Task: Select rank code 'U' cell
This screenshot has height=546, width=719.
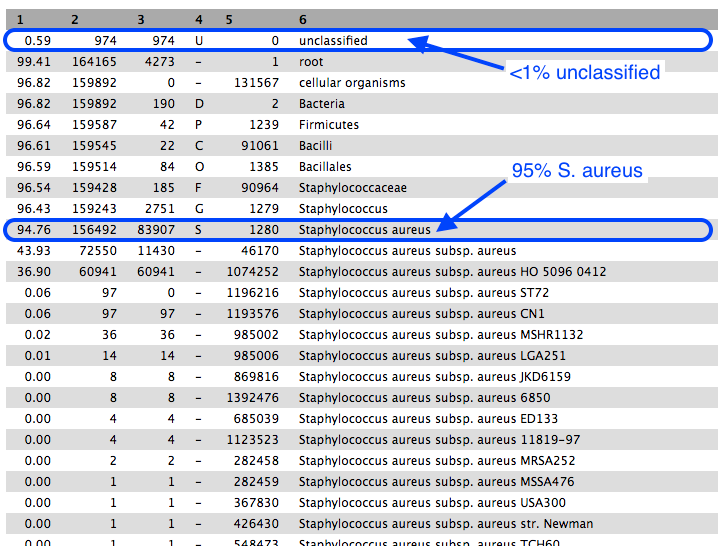Action: [199, 41]
